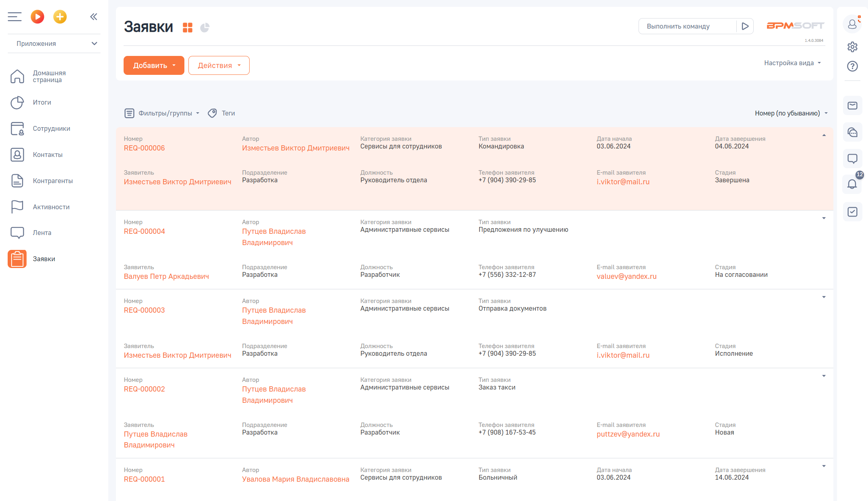The image size is (868, 501).
Task: Switch to the analytics chart view
Action: 205,27
